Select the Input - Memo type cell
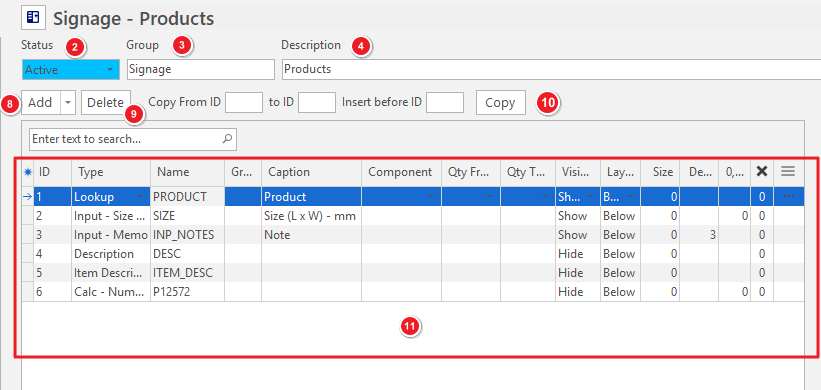821x390 pixels. coord(111,235)
